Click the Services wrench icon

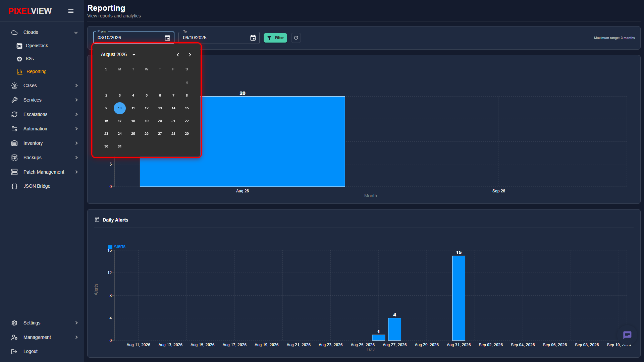pos(14,100)
